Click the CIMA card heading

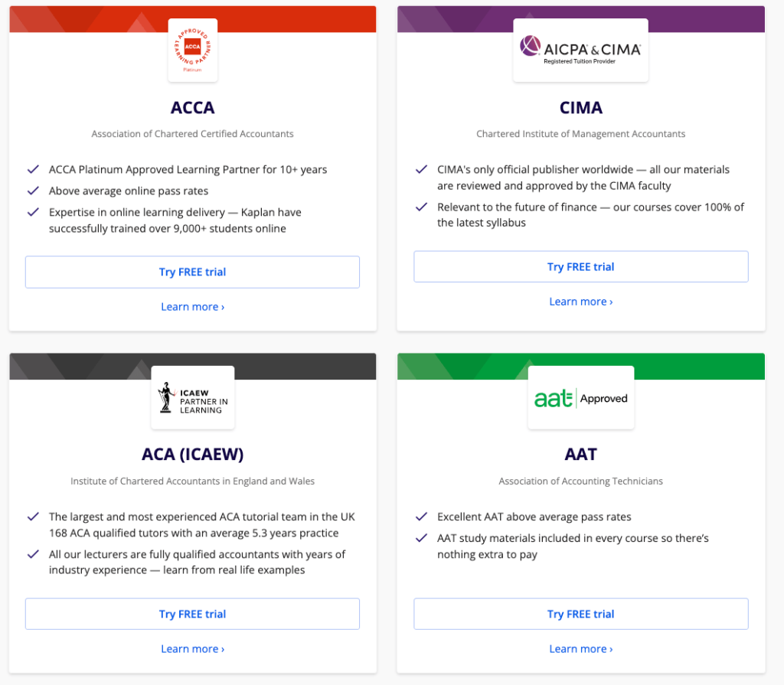point(580,107)
